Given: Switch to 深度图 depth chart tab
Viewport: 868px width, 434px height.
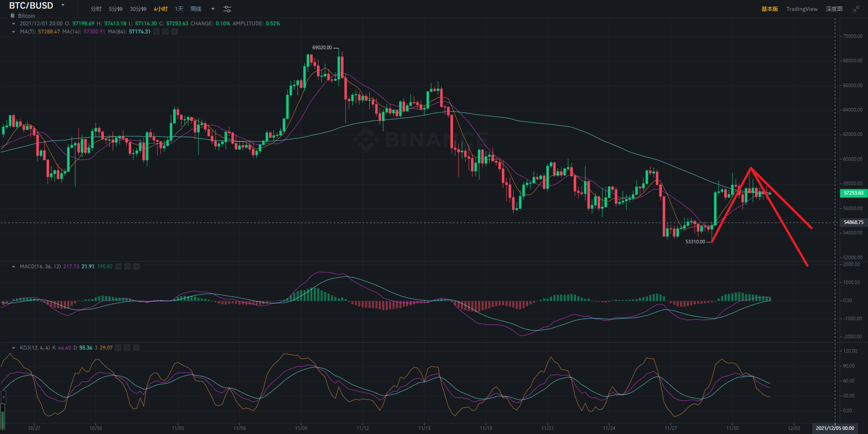Looking at the screenshot, I should 834,9.
